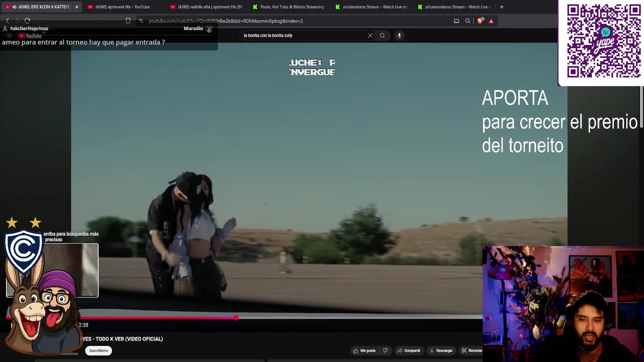
Task: Click the chat message about pagar entrada
Action: point(83,42)
